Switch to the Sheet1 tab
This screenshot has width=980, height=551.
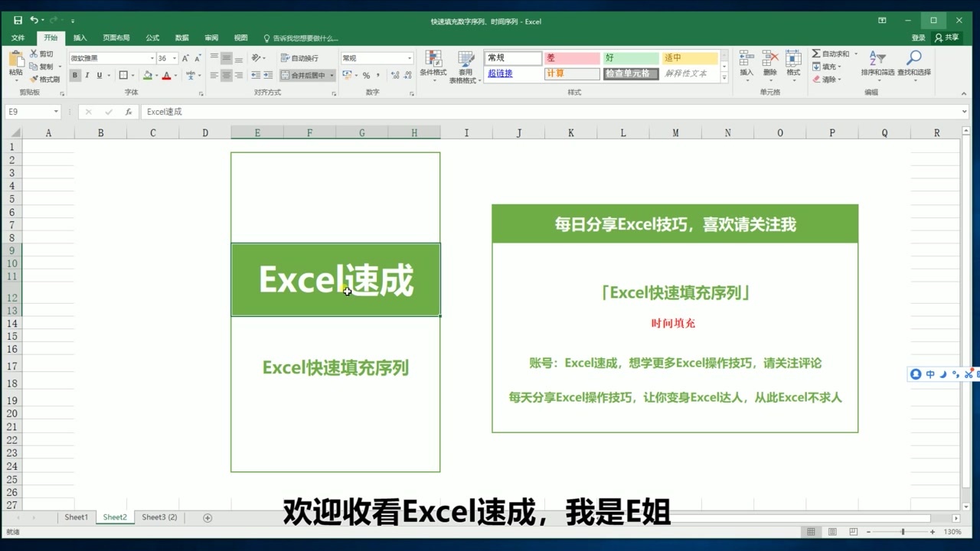point(76,517)
